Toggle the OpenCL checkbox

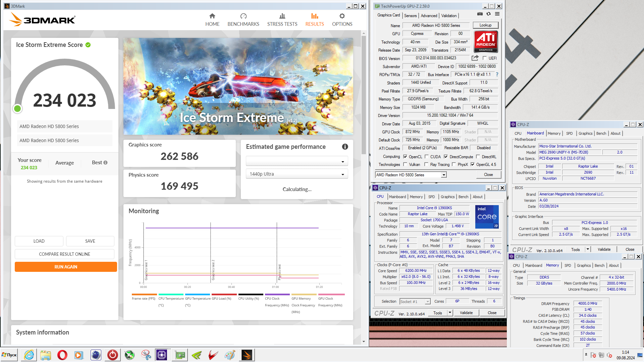coord(405,157)
